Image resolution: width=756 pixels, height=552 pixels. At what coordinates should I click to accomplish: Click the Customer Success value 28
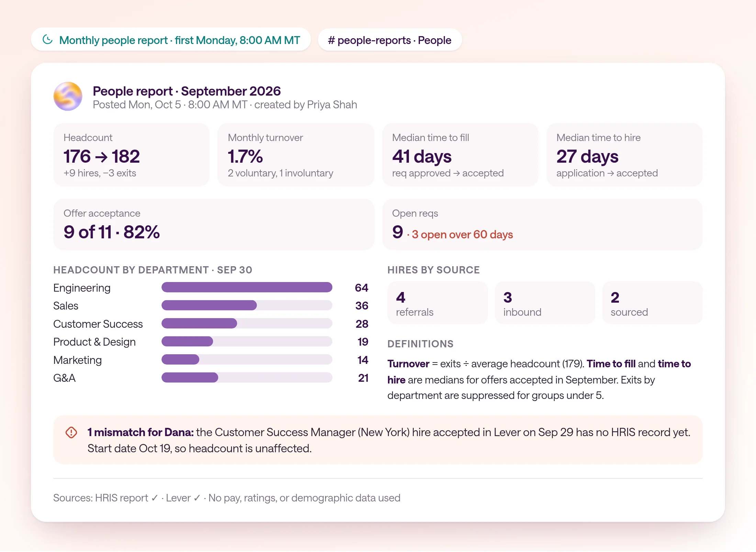[x=362, y=324]
